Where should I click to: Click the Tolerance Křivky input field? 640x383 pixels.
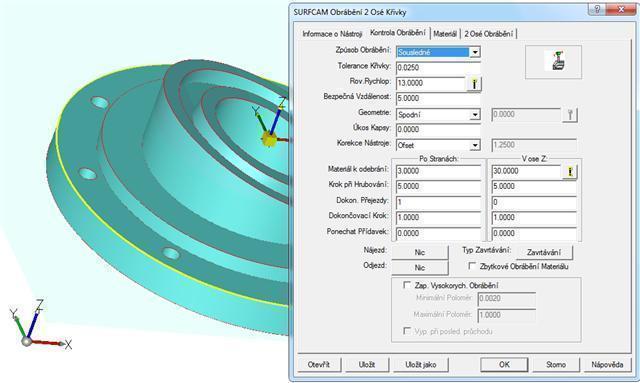(x=438, y=68)
